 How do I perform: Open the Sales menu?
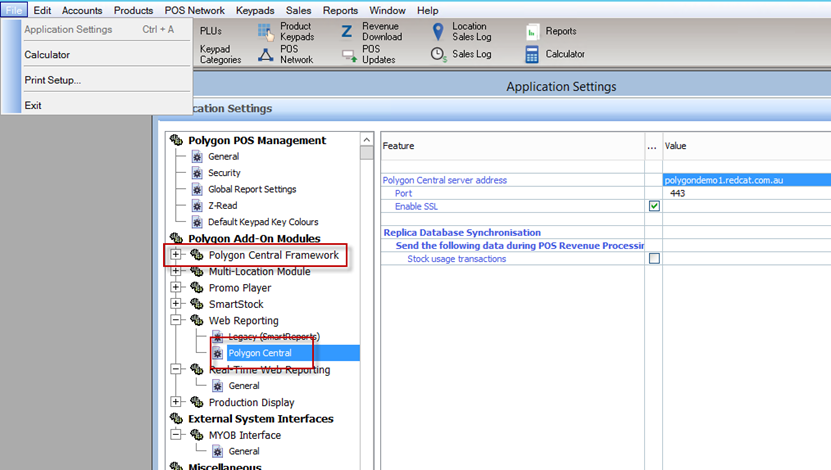pos(298,11)
